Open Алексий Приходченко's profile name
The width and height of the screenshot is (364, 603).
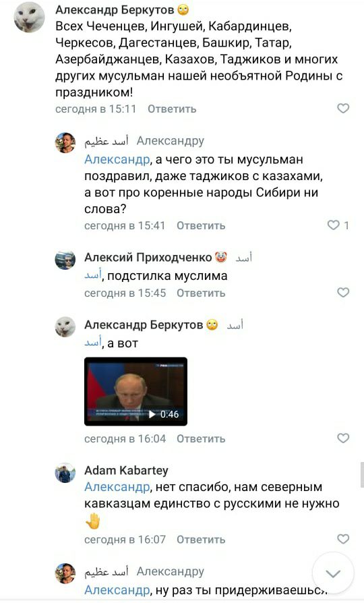pyautogui.click(x=148, y=257)
